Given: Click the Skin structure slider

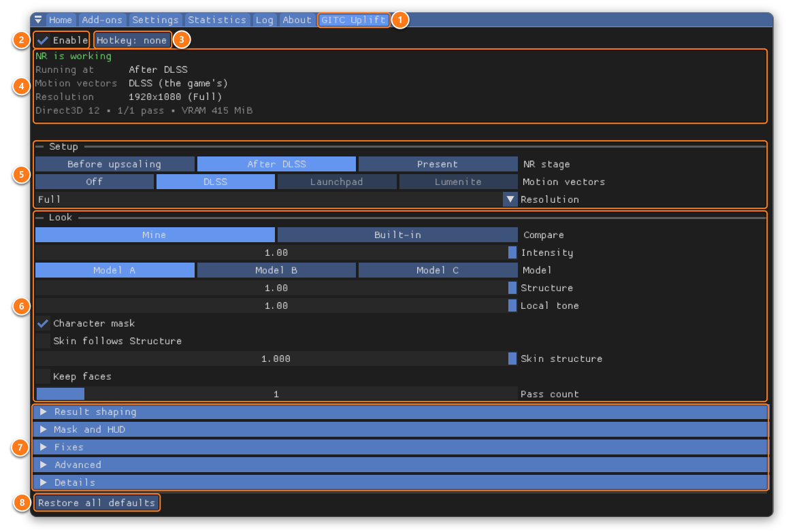Looking at the screenshot, I should [x=276, y=359].
